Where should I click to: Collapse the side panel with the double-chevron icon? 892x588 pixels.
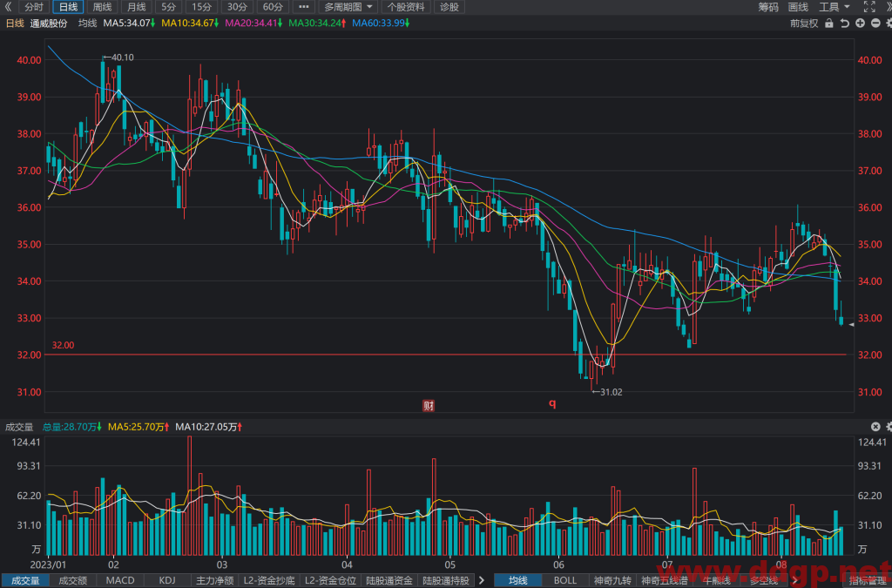[8, 7]
